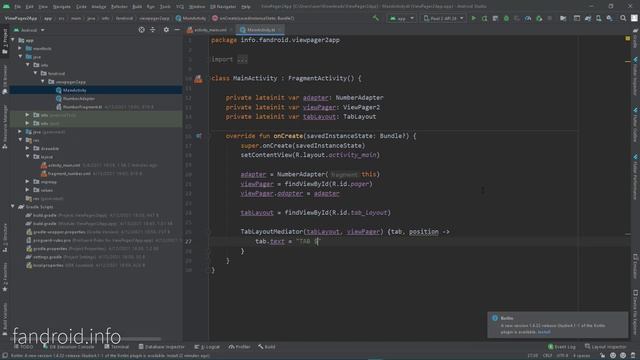Open the Profiler tool window
This screenshot has height=360, width=640.
tap(239, 347)
